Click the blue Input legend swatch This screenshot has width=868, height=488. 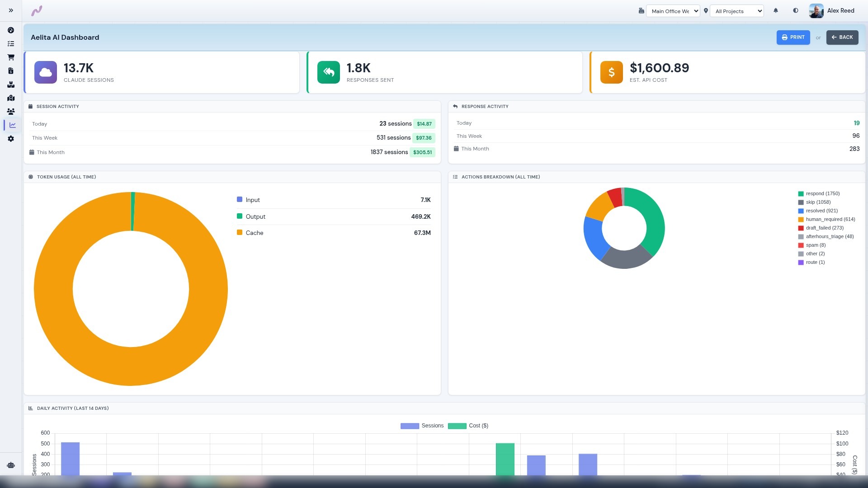pos(240,199)
